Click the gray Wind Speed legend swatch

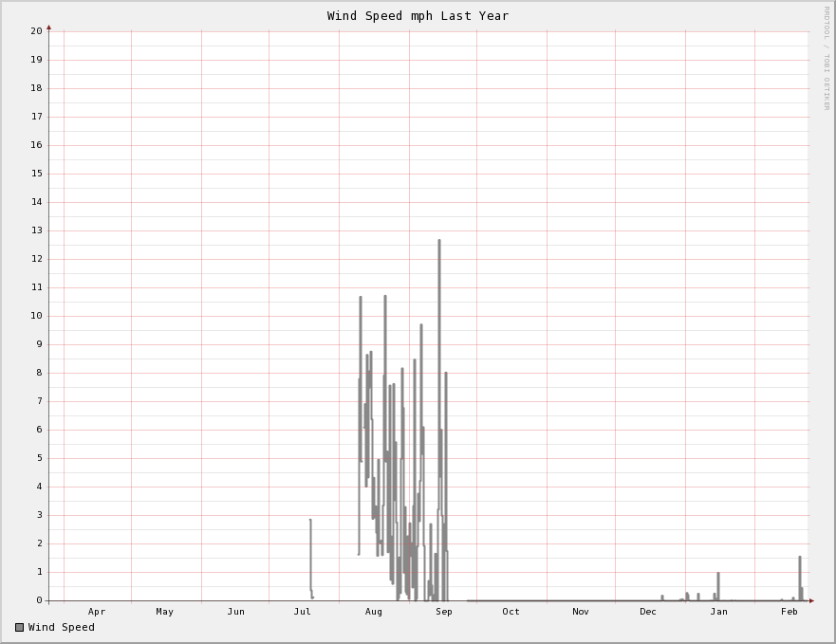click(19, 627)
